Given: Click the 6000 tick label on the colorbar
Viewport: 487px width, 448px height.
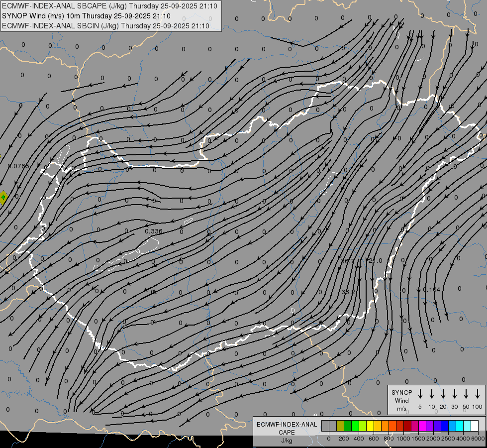Looking at the screenshot, I should (x=478, y=439).
